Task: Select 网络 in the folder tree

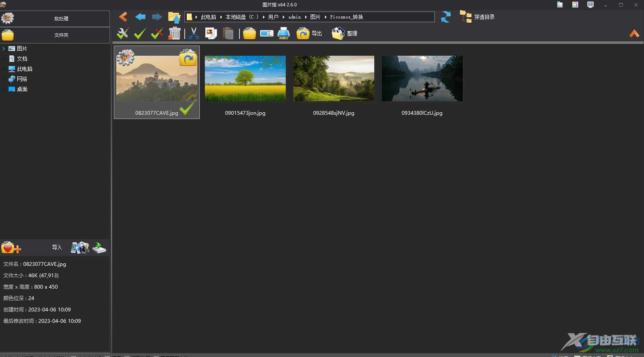Action: 22,79
